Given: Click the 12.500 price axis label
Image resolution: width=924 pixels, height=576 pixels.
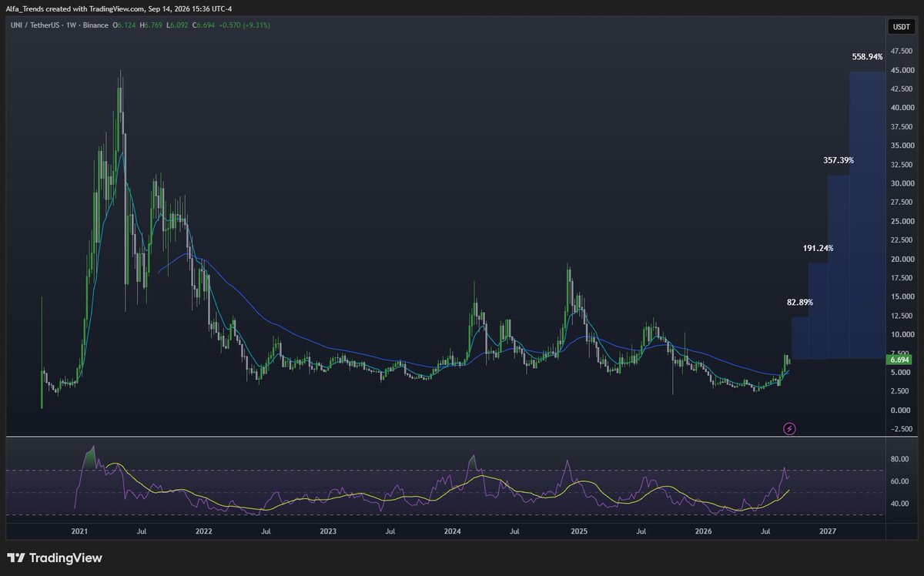Looking at the screenshot, I should click(x=901, y=316).
